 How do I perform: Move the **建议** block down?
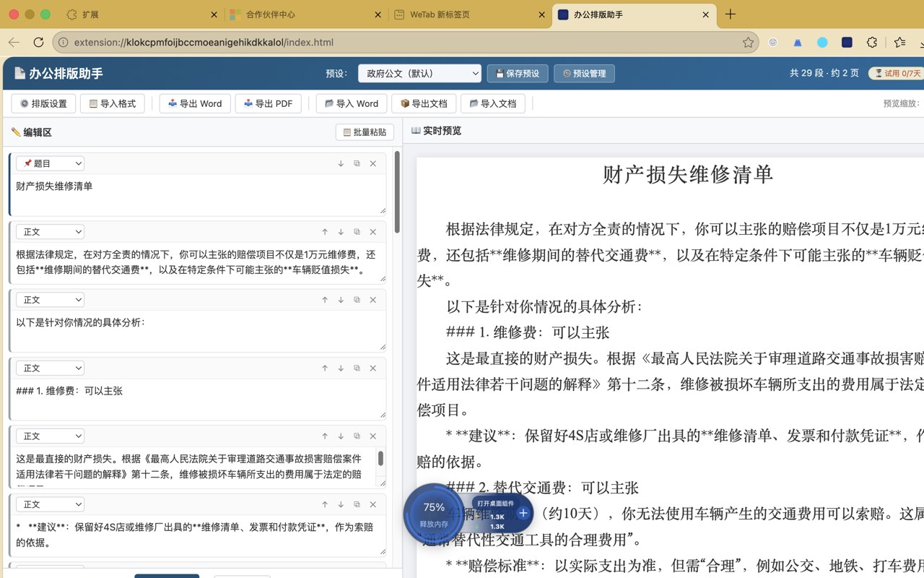click(x=341, y=504)
